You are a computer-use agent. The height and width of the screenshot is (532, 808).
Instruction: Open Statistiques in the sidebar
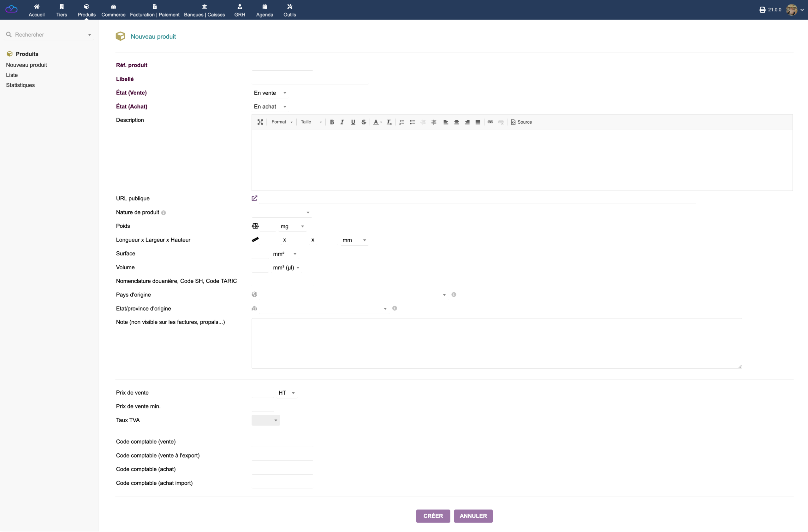point(21,85)
